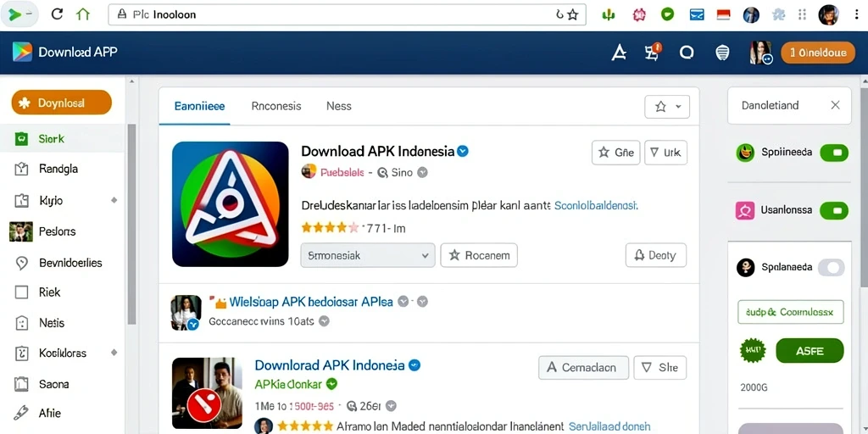Click the browser reload icon
868x434 pixels.
(x=57, y=14)
